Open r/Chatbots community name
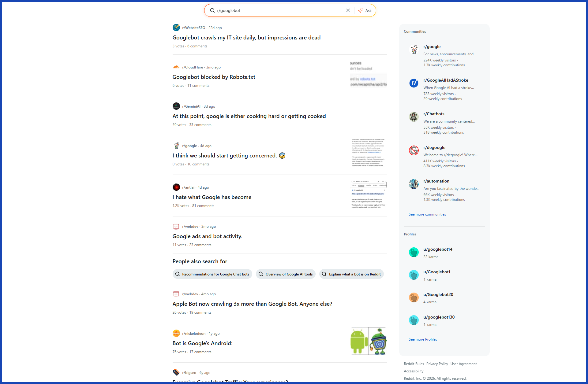 point(434,114)
